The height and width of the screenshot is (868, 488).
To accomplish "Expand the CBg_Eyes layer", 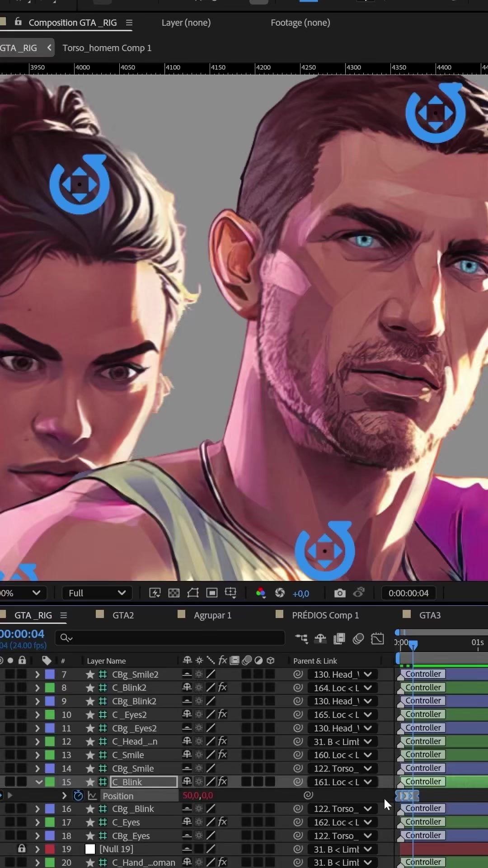I will click(38, 836).
